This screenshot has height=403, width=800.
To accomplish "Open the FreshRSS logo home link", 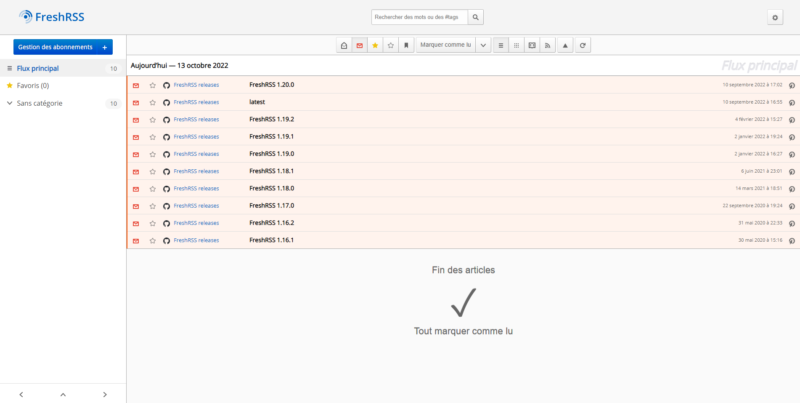I will 52,17.
